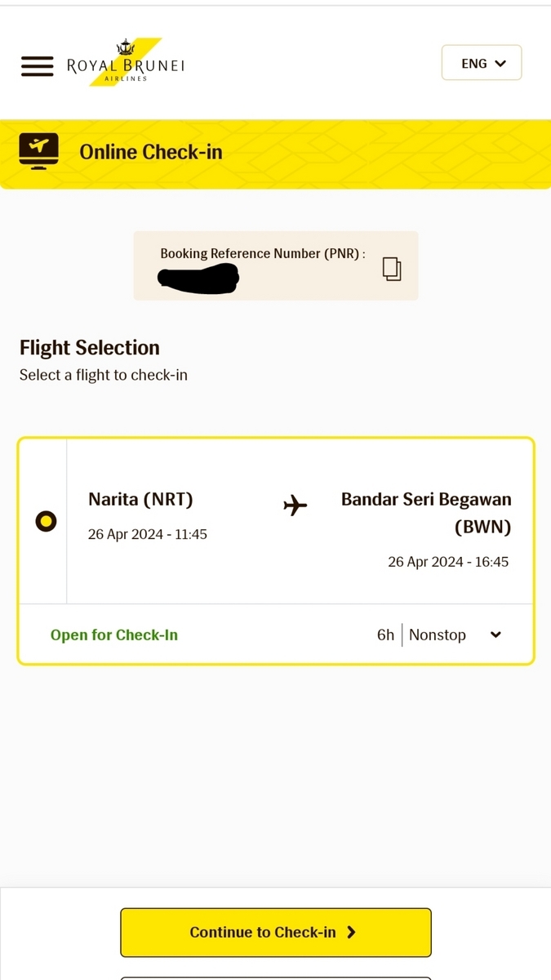The width and height of the screenshot is (551, 980).
Task: Open the hamburger navigation menu
Action: [37, 66]
